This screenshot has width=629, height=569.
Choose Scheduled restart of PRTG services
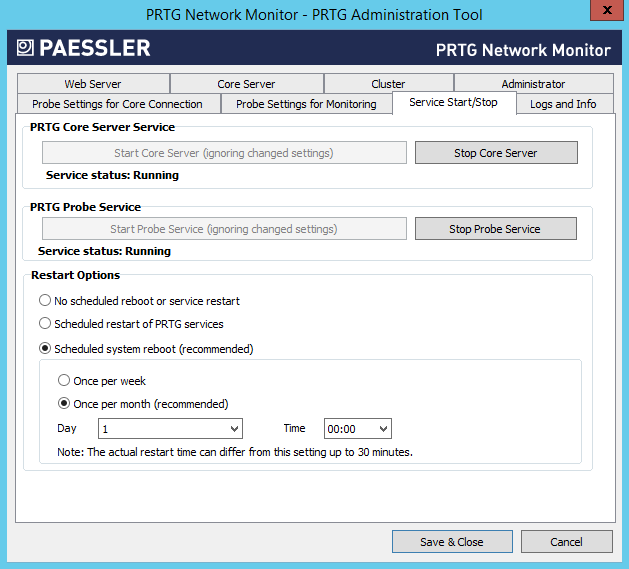[45, 324]
